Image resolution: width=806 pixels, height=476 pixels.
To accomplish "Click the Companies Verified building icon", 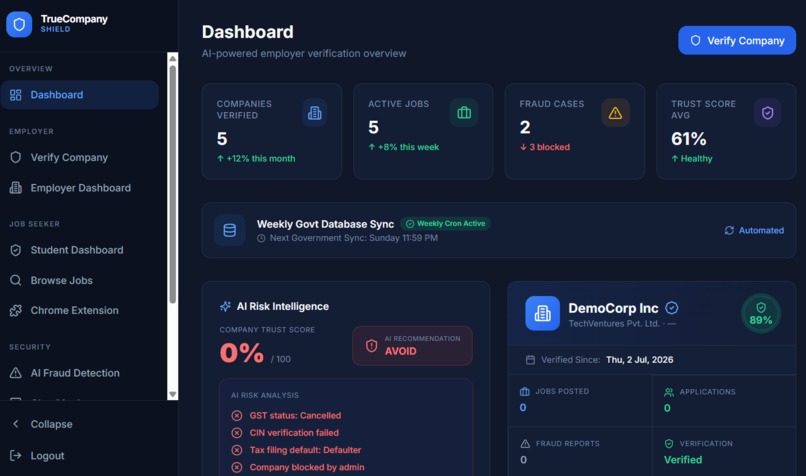I will 315,113.
